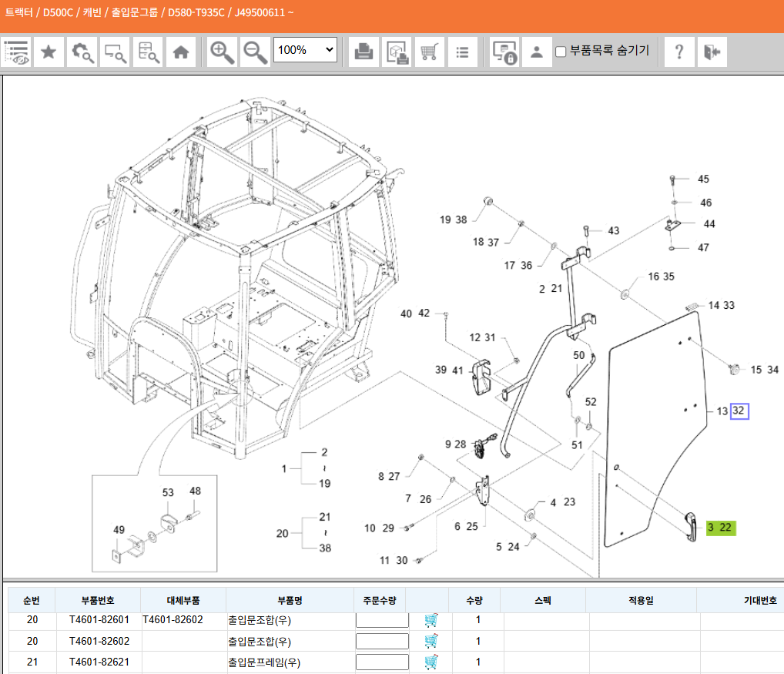Open the shopping cart from toolbar
This screenshot has width=784, height=674.
tap(430, 52)
